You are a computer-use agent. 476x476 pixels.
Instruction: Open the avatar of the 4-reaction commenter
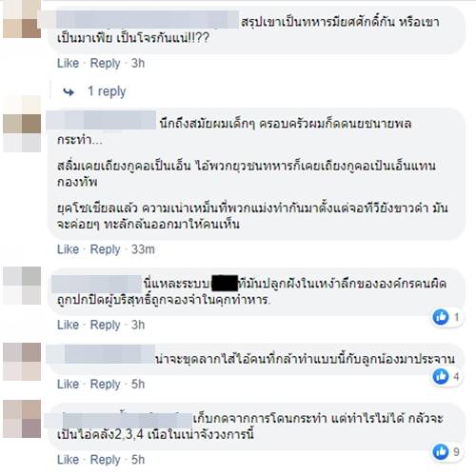22,362
